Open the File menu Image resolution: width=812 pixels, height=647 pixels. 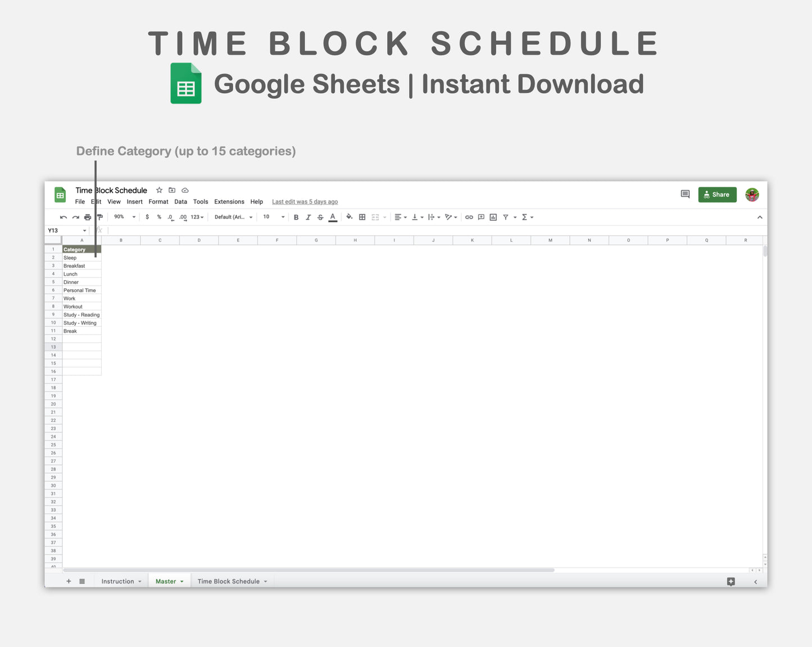coord(80,202)
